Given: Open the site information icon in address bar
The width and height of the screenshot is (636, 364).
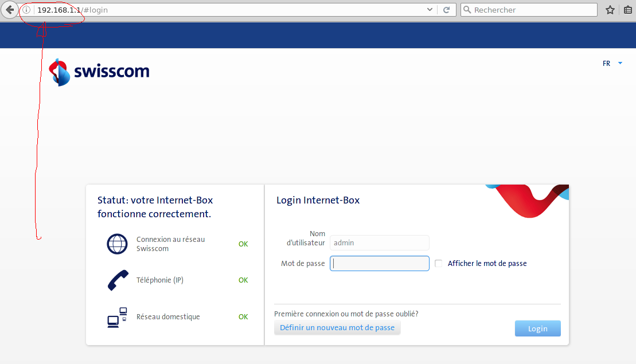Looking at the screenshot, I should point(26,10).
